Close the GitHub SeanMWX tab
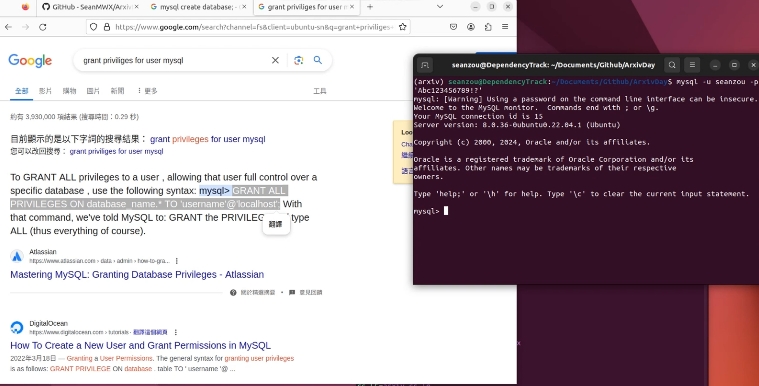 point(136,7)
